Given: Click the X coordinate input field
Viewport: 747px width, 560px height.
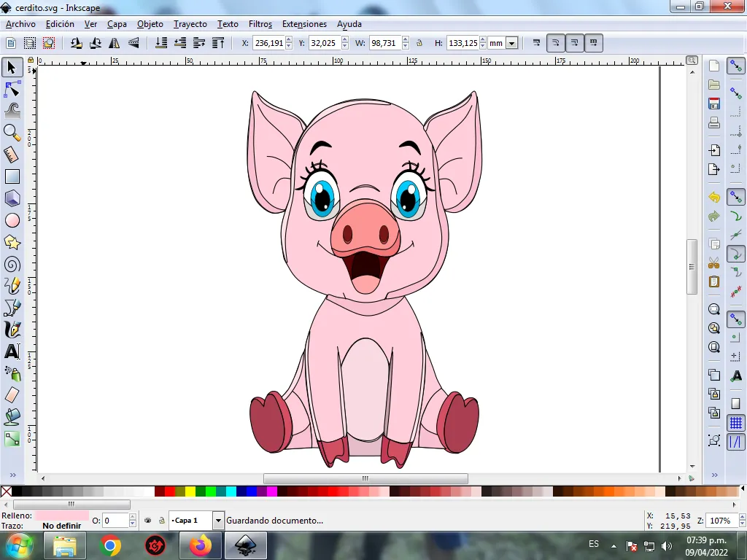Looking at the screenshot, I should tap(268, 43).
